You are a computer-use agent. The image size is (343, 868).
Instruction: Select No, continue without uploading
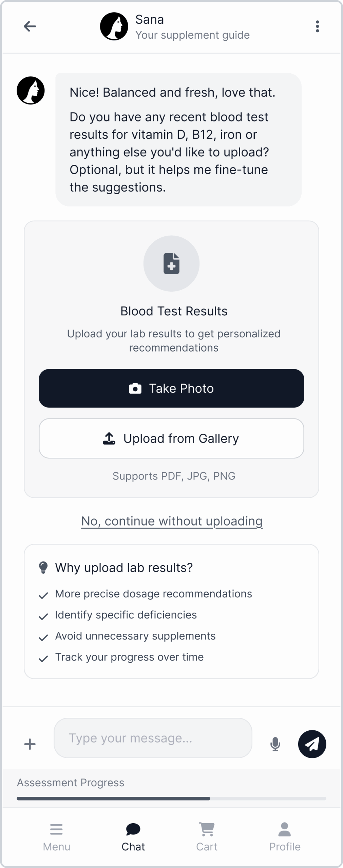pyautogui.click(x=172, y=521)
